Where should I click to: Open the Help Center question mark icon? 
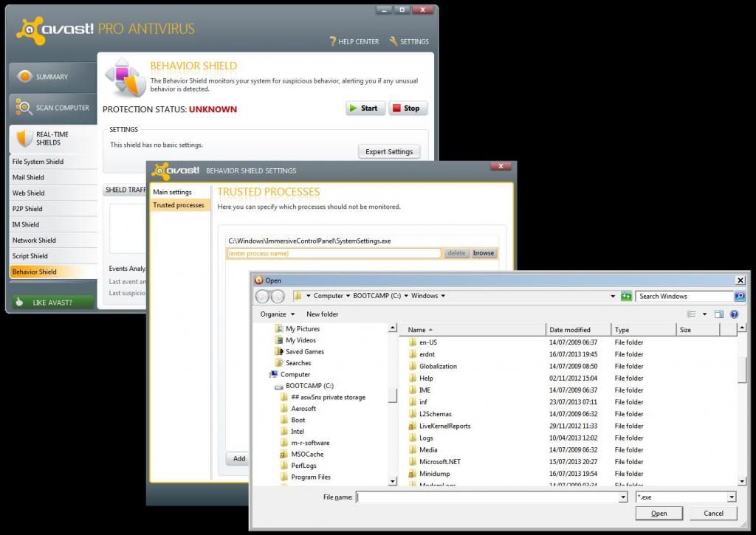333,41
